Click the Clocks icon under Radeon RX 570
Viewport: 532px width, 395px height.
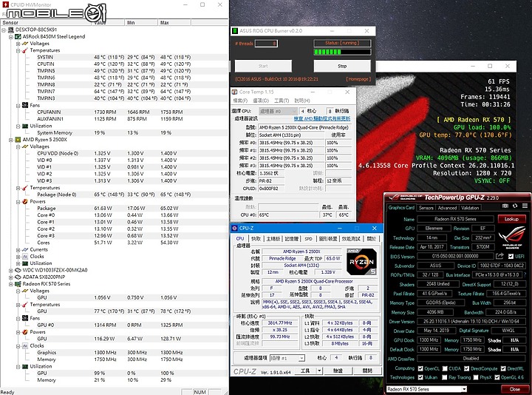[25, 345]
